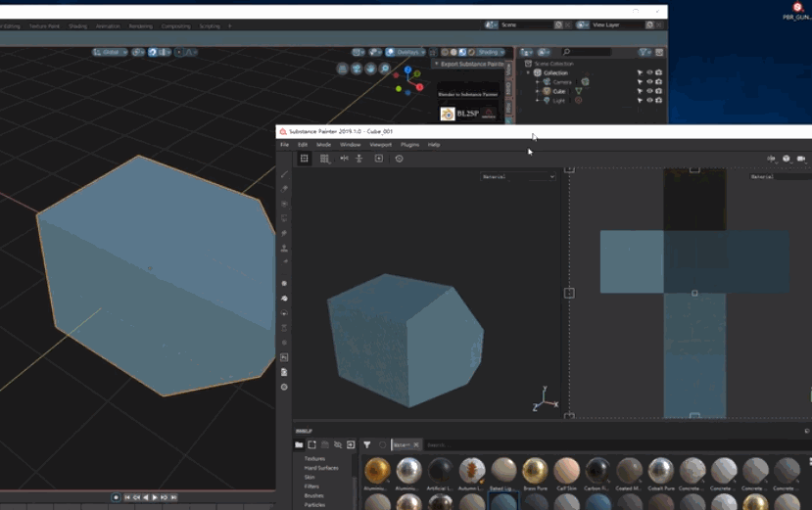Click the pan hand gizmo in Blender viewport
The width and height of the screenshot is (812, 510).
[370, 69]
